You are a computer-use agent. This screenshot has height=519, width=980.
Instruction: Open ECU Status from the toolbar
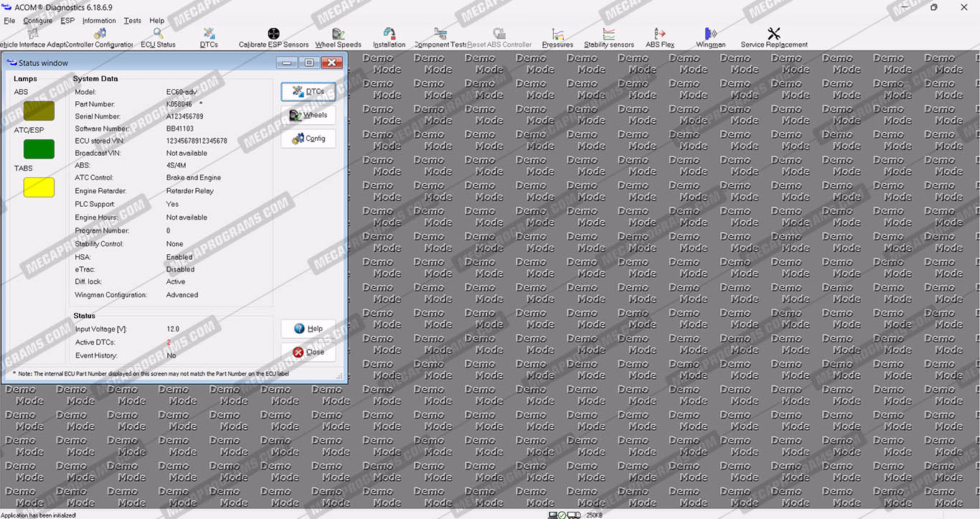coord(158,34)
